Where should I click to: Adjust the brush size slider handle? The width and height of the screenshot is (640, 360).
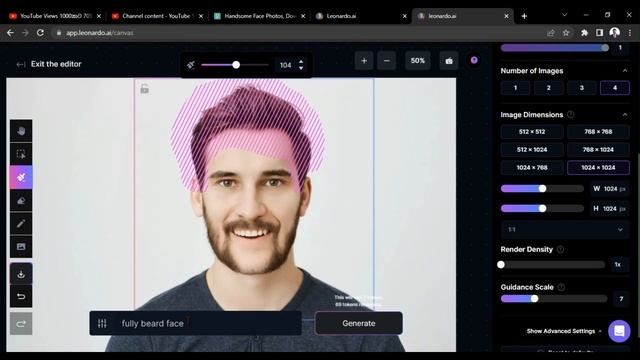(x=236, y=65)
